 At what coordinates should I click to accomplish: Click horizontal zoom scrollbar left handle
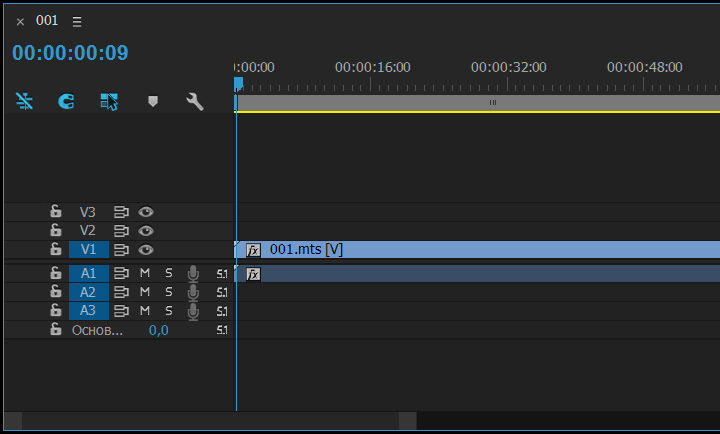(x=13, y=421)
